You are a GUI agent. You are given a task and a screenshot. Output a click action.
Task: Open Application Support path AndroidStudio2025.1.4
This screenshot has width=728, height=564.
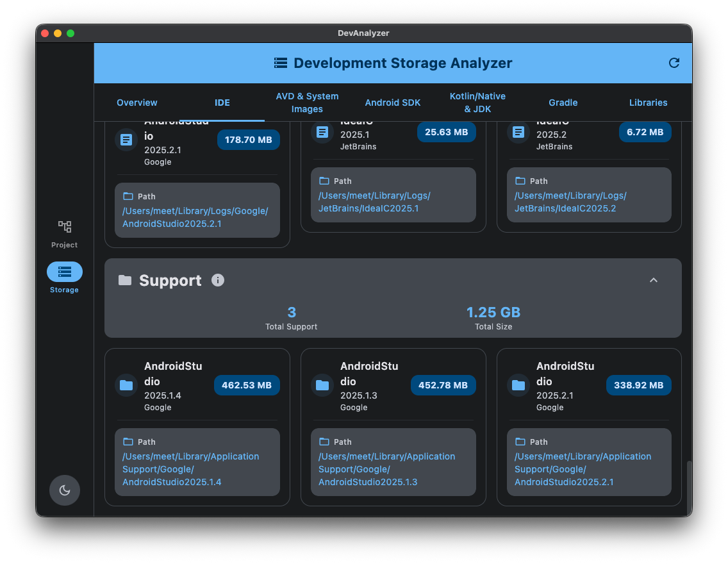pos(190,469)
